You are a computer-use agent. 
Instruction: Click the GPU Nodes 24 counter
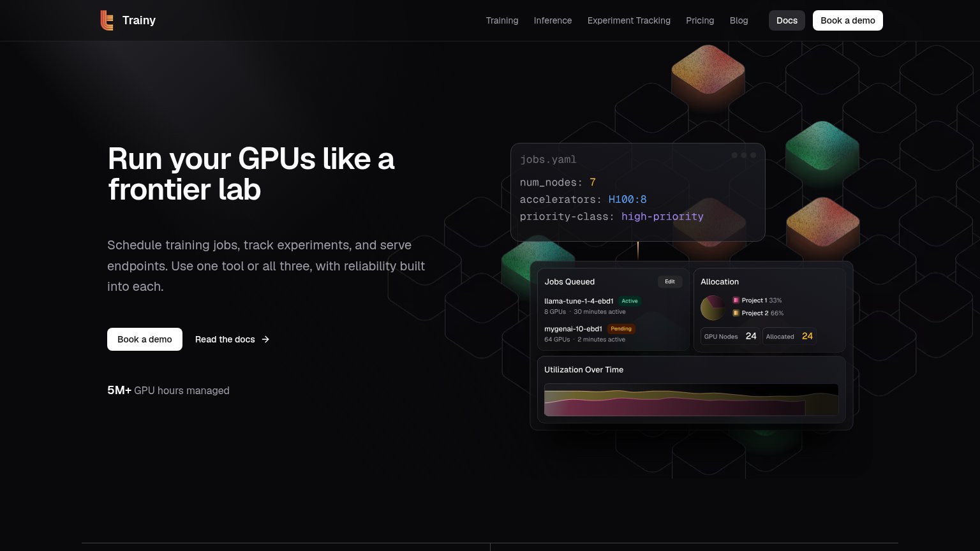(731, 336)
